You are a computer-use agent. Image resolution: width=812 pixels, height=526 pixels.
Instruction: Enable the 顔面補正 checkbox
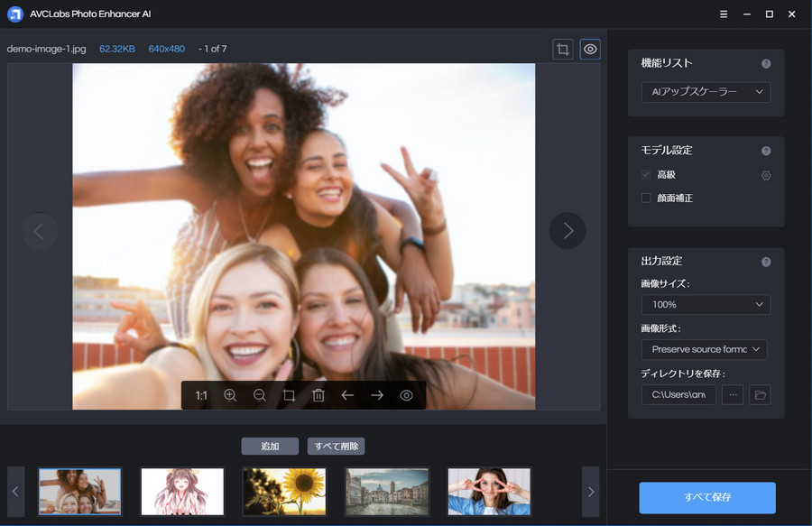click(646, 198)
